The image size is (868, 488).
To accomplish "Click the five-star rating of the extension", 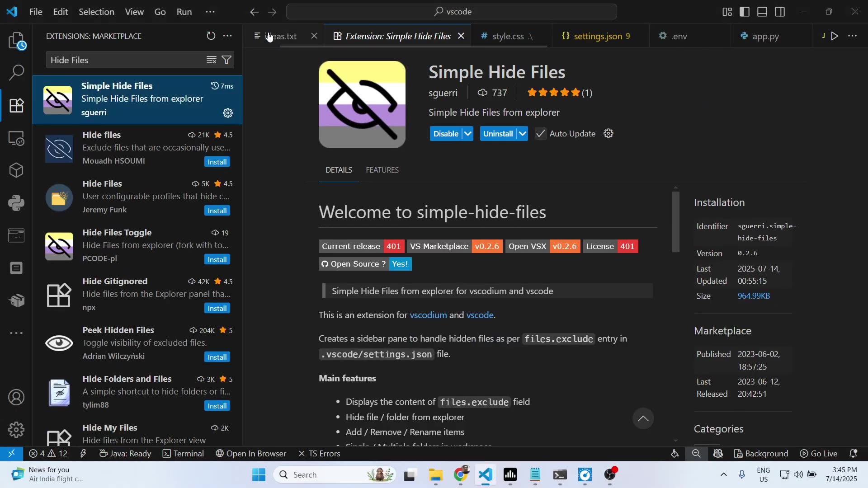I will pyautogui.click(x=560, y=93).
